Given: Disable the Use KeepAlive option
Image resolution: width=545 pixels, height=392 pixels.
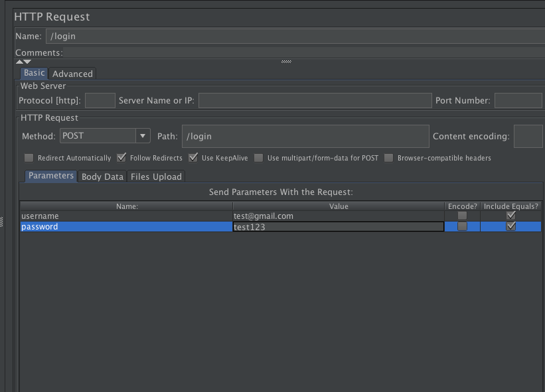Looking at the screenshot, I should pyautogui.click(x=193, y=158).
